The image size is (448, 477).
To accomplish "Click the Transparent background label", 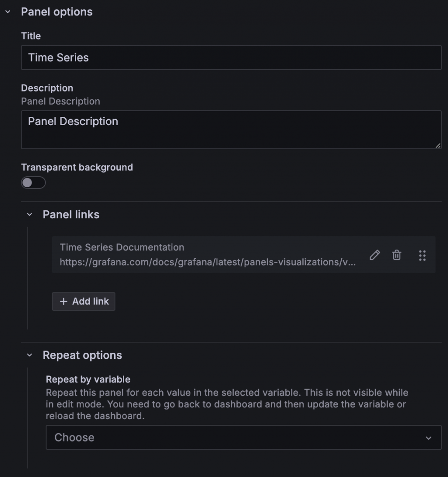I will tap(77, 167).
